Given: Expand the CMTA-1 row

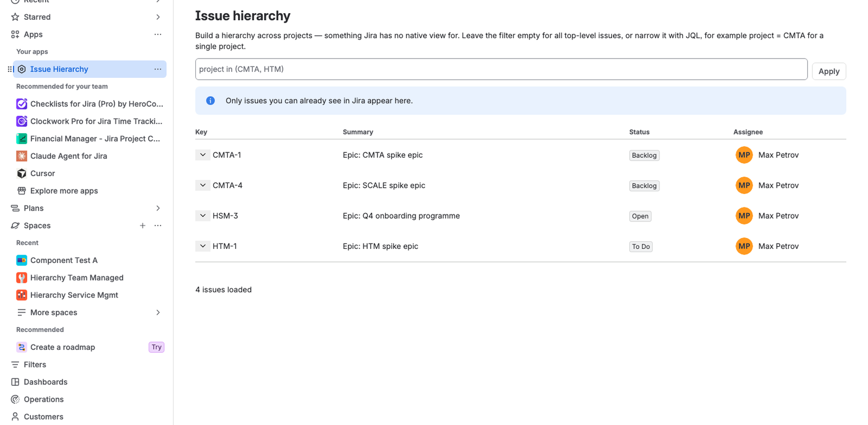Looking at the screenshot, I should point(203,155).
